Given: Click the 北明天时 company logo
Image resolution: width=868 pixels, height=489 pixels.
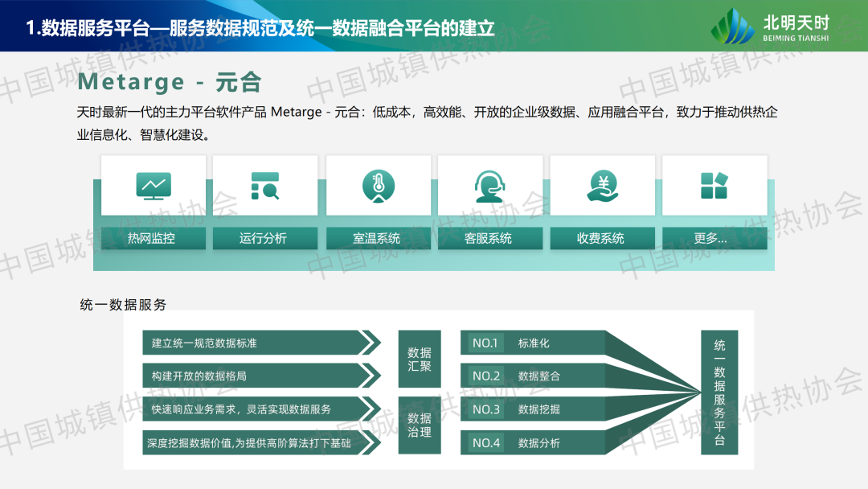Looking at the screenshot, I should tap(770, 27).
